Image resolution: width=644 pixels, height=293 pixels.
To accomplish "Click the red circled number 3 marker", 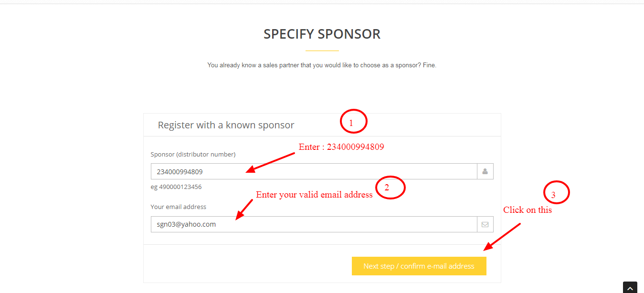I will [x=557, y=193].
